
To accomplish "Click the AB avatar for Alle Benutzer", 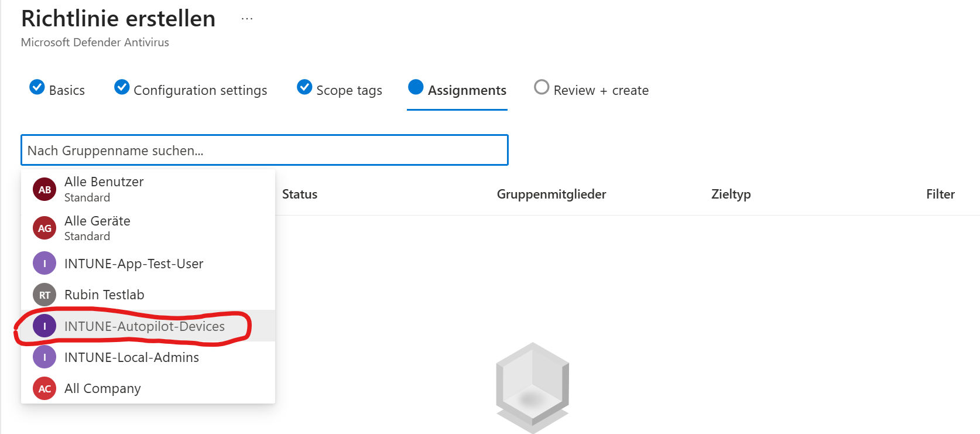I will tap(44, 190).
